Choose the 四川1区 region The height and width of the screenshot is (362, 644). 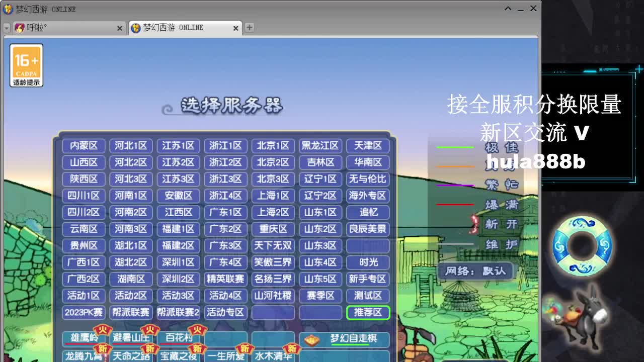(84, 196)
